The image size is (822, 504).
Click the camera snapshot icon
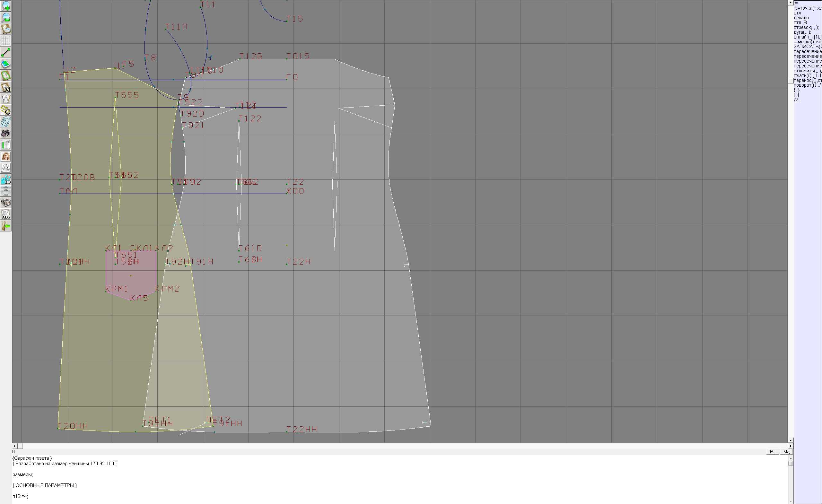[x=6, y=134]
